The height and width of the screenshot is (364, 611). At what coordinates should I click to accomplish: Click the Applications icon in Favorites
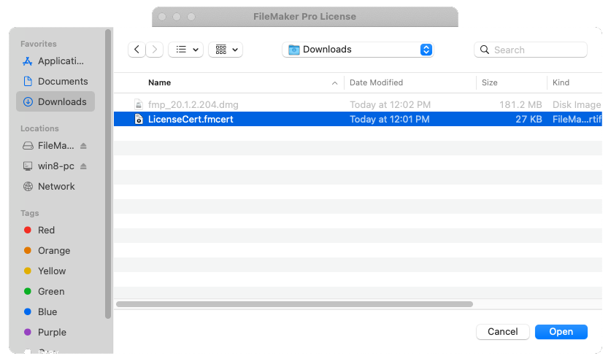click(27, 61)
